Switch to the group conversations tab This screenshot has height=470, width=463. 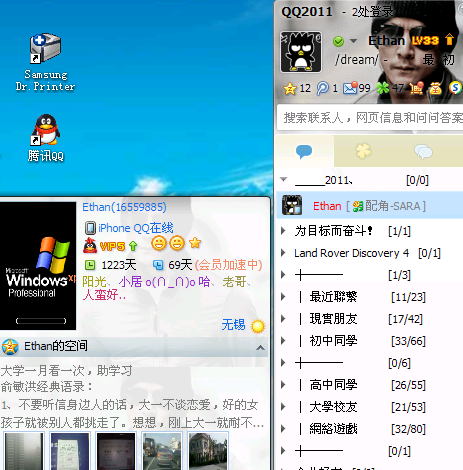(x=423, y=152)
